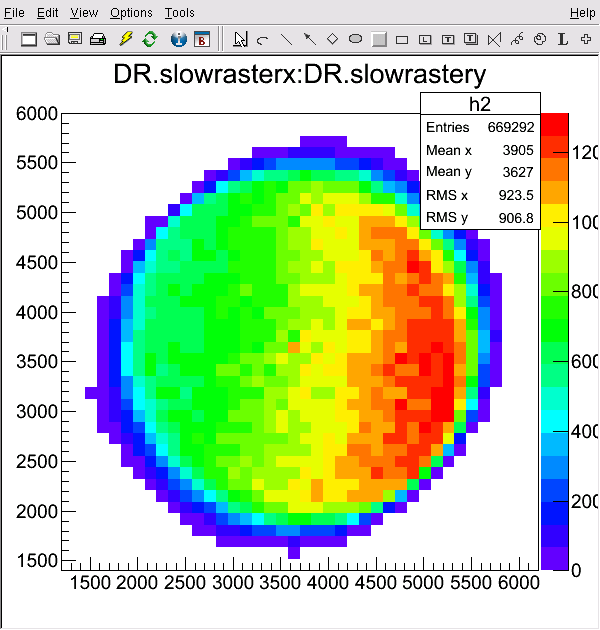Click the yellow palette segment near 1000
Screen dimensions: 600x630
(x=555, y=216)
